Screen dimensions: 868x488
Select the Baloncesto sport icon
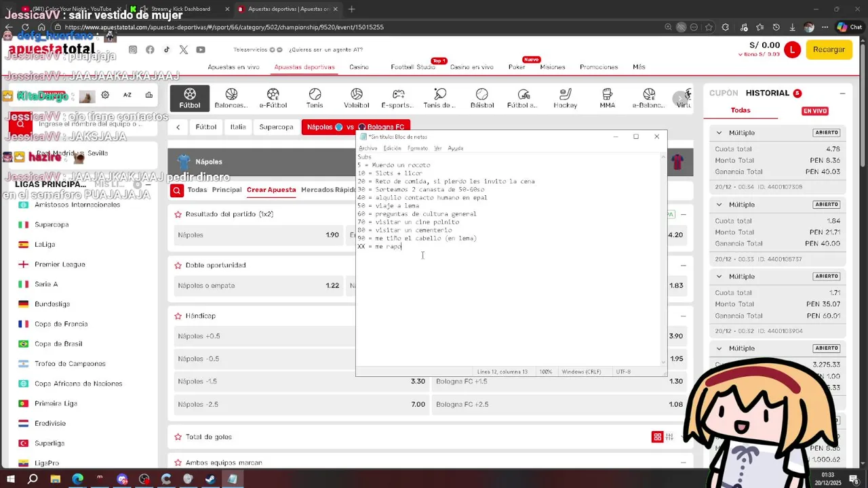coord(231,98)
